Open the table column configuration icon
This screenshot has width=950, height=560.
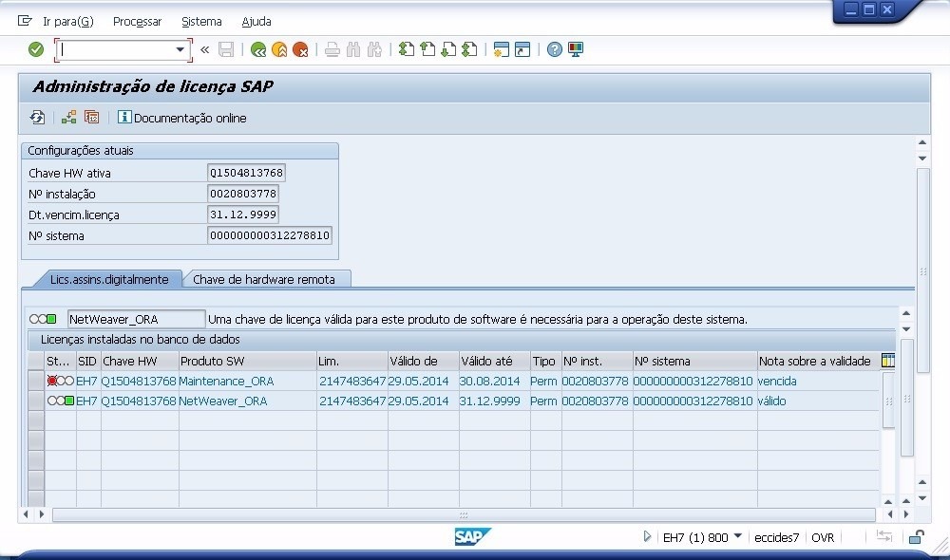coord(887,361)
